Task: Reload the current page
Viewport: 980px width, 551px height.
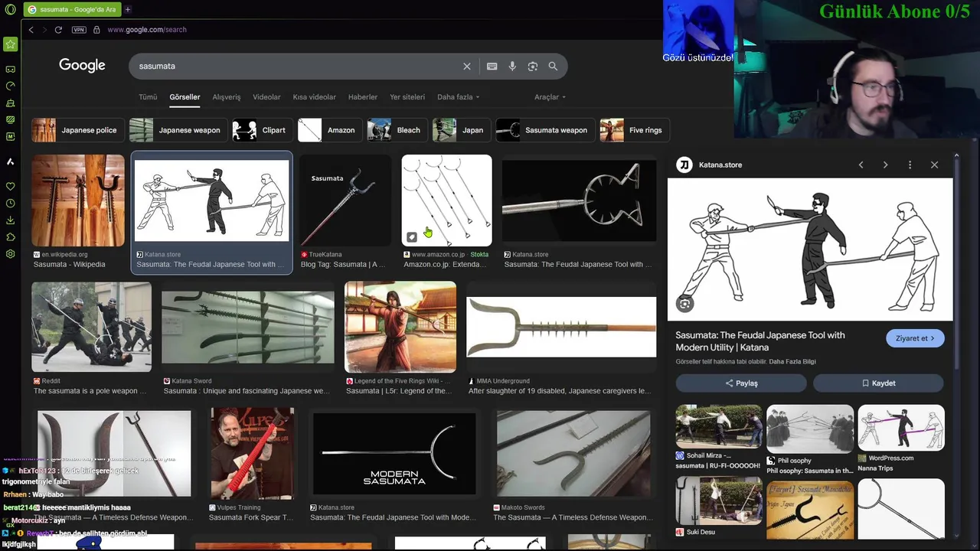Action: 58,30
